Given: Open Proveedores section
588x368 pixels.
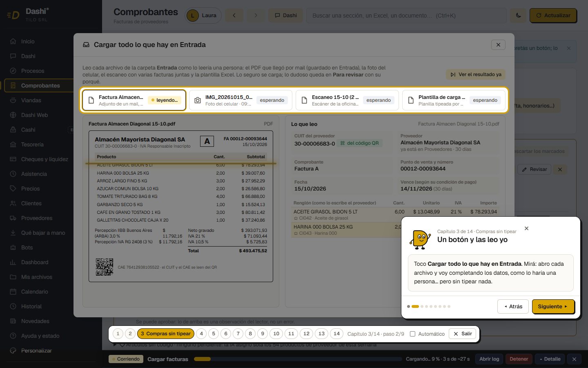Looking at the screenshot, I should coord(37,218).
